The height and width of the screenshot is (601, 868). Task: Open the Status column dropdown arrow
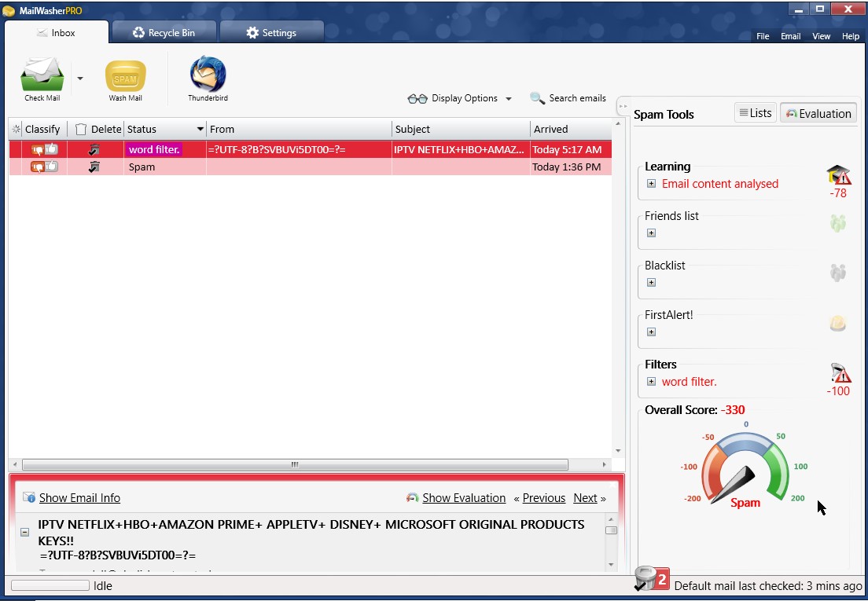(200, 129)
